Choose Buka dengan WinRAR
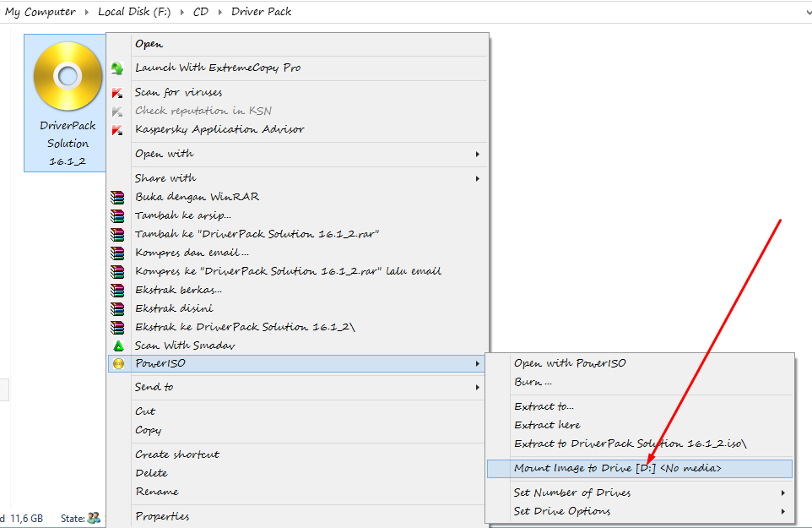The height and width of the screenshot is (528, 812). point(298,197)
